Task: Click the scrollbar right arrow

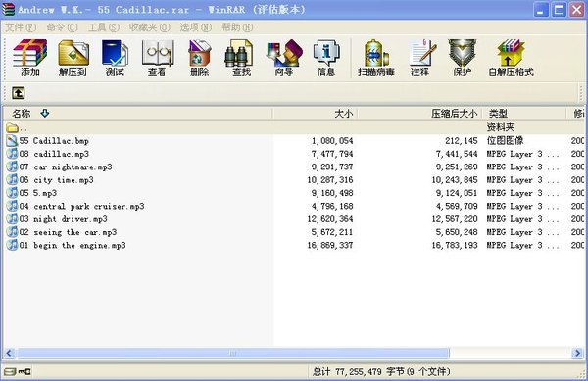Action: [577, 353]
